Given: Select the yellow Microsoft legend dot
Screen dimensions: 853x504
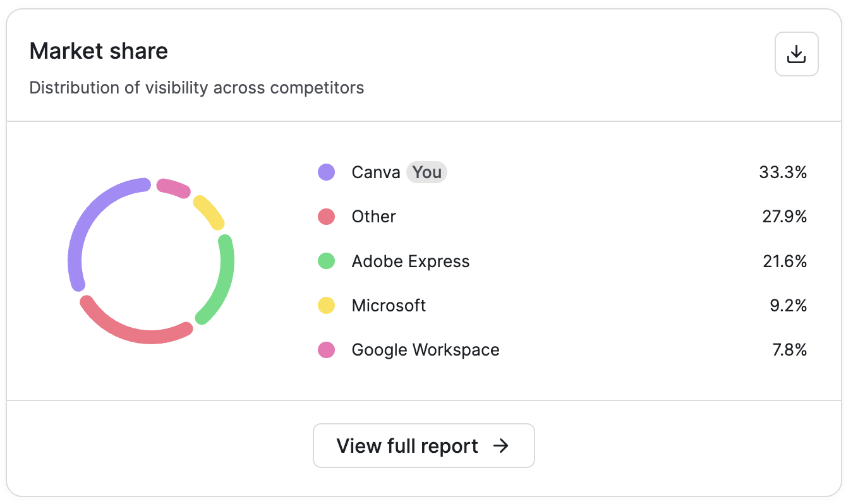Looking at the screenshot, I should click(326, 306).
